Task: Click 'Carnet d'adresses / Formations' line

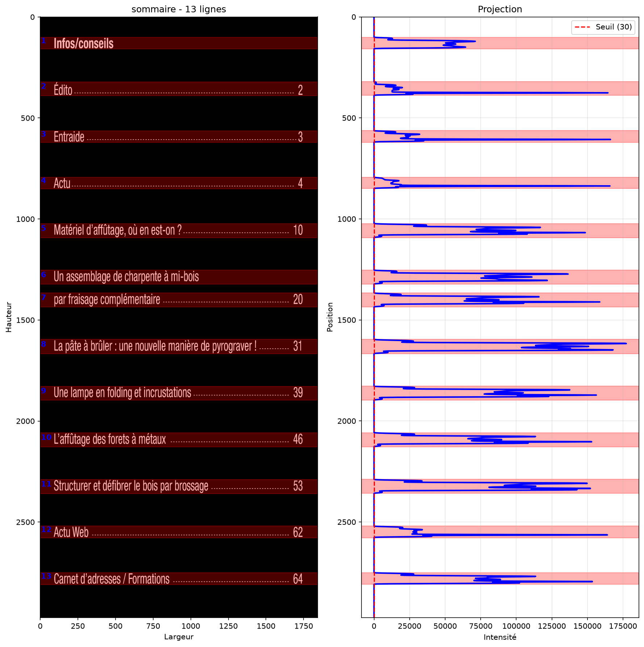Action: tap(179, 579)
